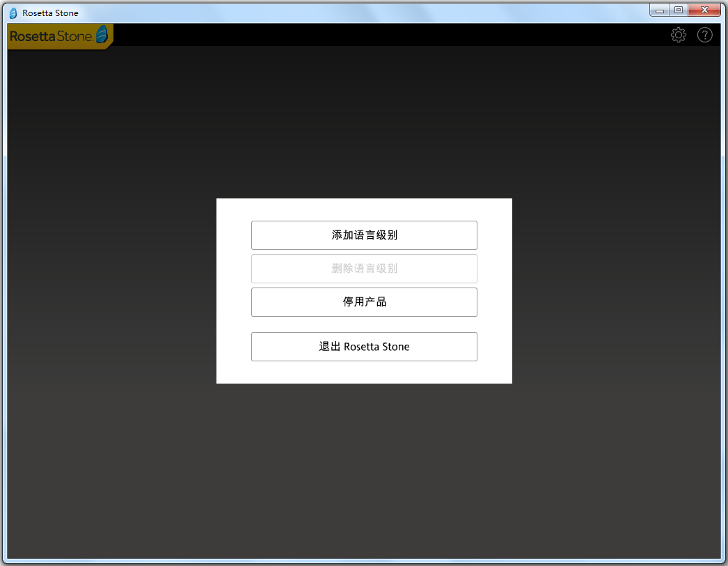Click the disabled 删除语言级别 button
This screenshot has width=728, height=566.
(363, 269)
